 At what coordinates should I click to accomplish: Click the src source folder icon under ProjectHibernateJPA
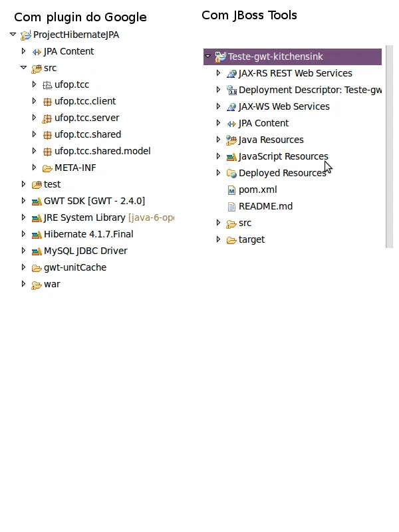[37, 68]
